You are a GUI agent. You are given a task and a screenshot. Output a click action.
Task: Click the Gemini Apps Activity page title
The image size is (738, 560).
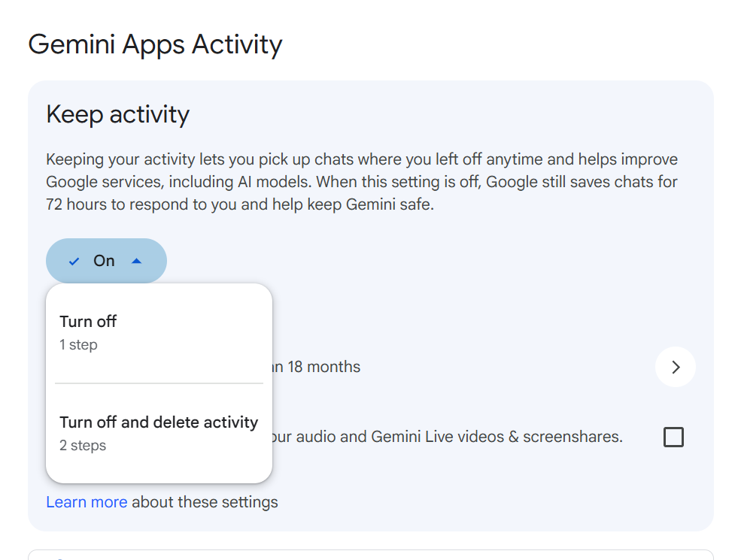pos(155,44)
